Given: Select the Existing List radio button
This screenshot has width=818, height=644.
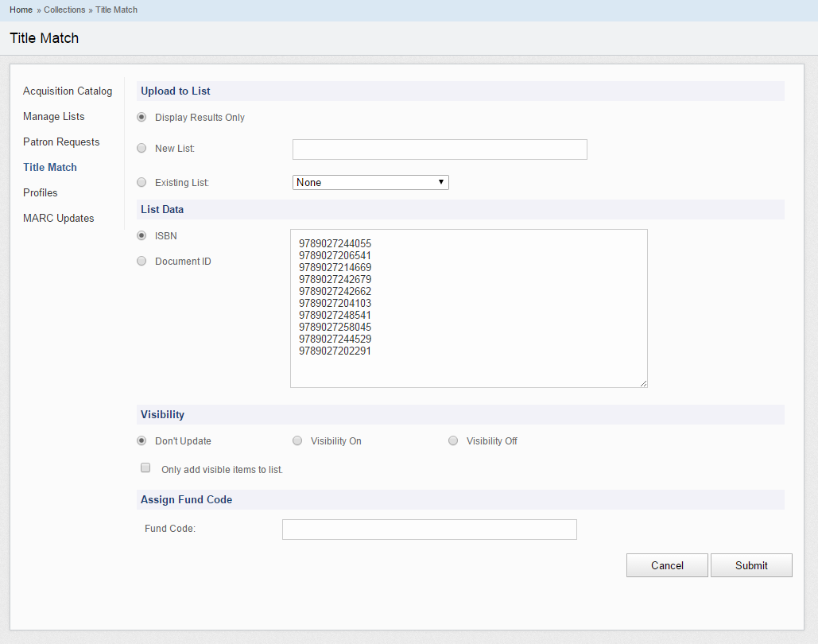Looking at the screenshot, I should (x=142, y=182).
